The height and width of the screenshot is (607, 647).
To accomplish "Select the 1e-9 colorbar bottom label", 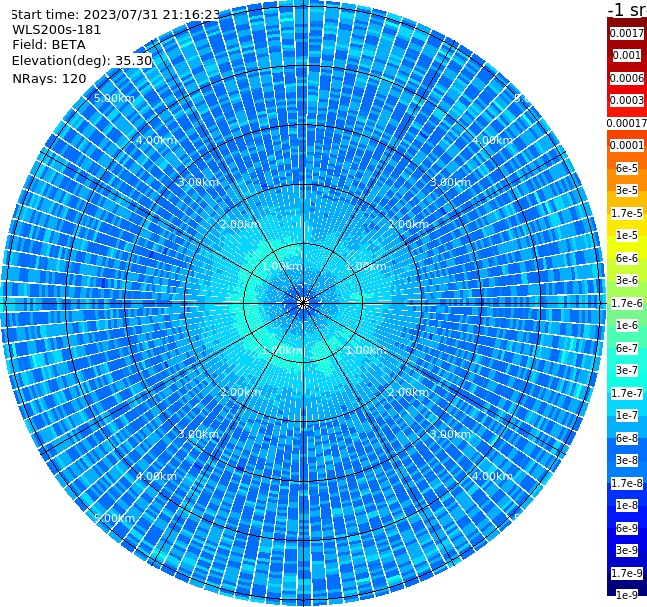I will [627, 595].
